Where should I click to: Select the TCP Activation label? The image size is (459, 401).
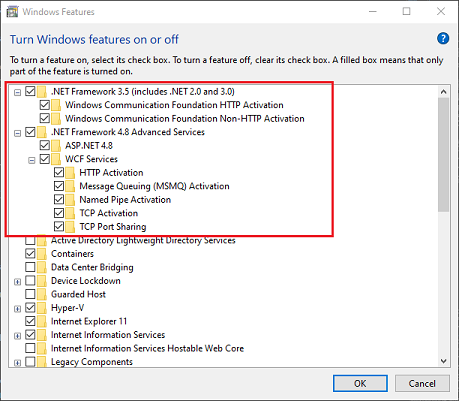109,213
